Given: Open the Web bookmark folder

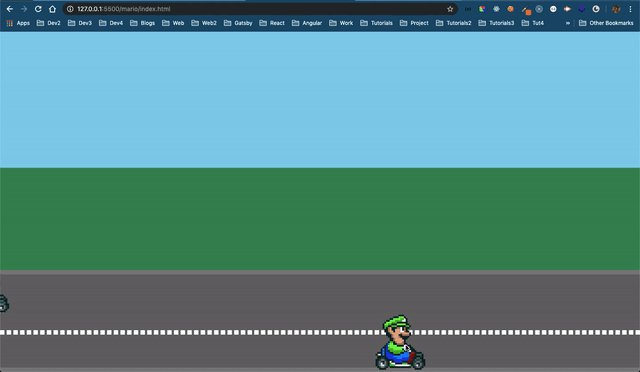Looking at the screenshot, I should click(173, 23).
